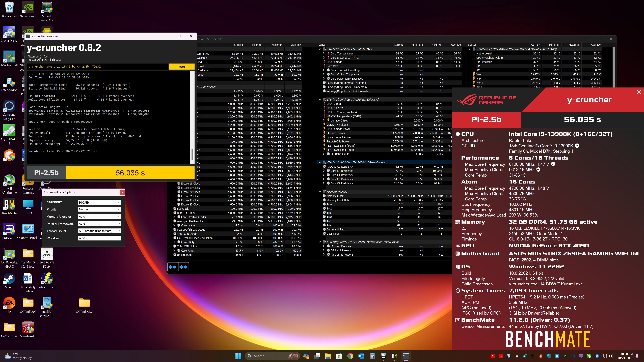This screenshot has height=362, width=644.
Task: Click the y-cruncher command line input field
Action: click(98, 67)
